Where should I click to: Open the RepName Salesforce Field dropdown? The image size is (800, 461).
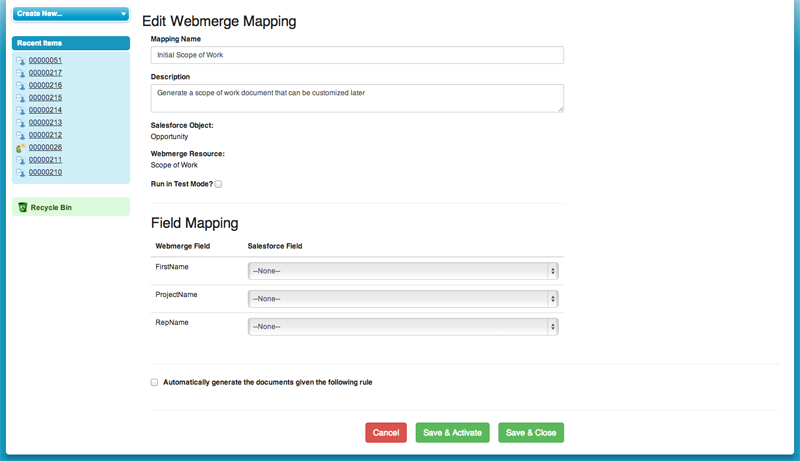(x=403, y=326)
